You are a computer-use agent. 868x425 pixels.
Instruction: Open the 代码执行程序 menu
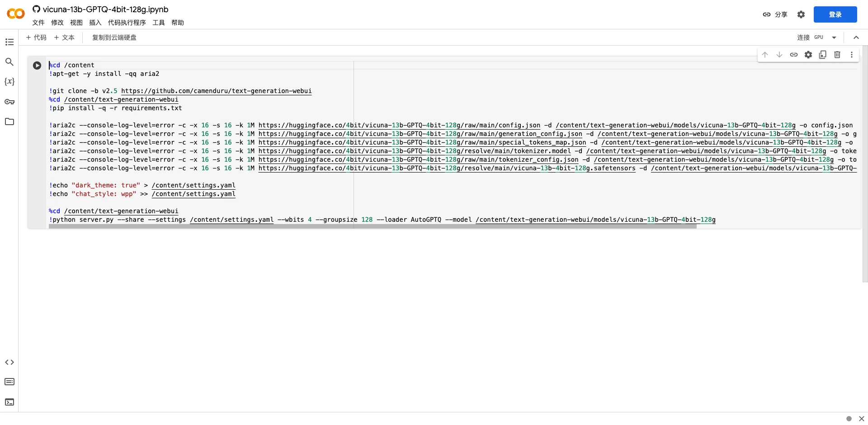point(127,23)
